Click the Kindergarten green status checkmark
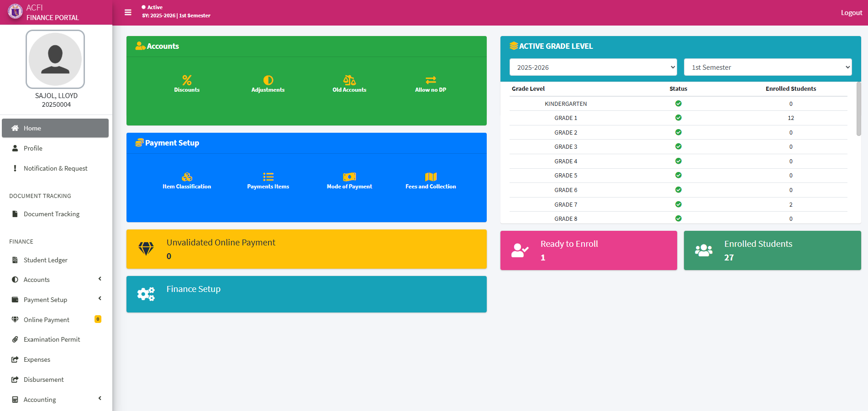This screenshot has height=411, width=868. point(678,104)
